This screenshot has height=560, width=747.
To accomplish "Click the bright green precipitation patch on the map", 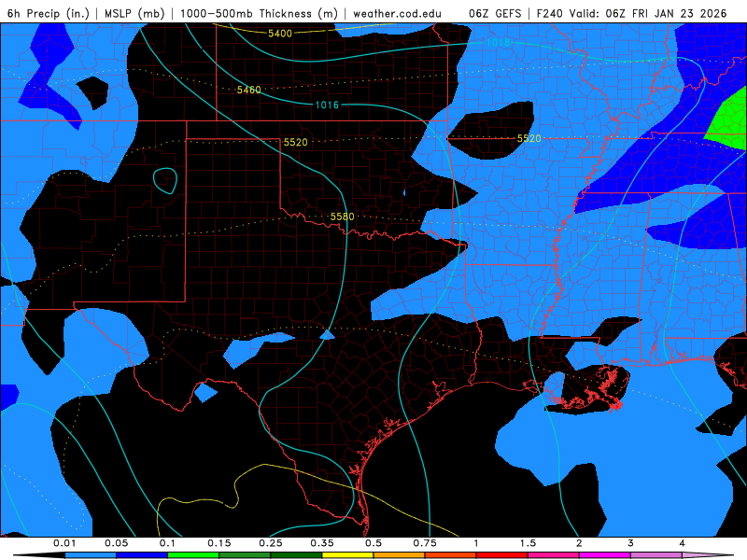I will (729, 121).
